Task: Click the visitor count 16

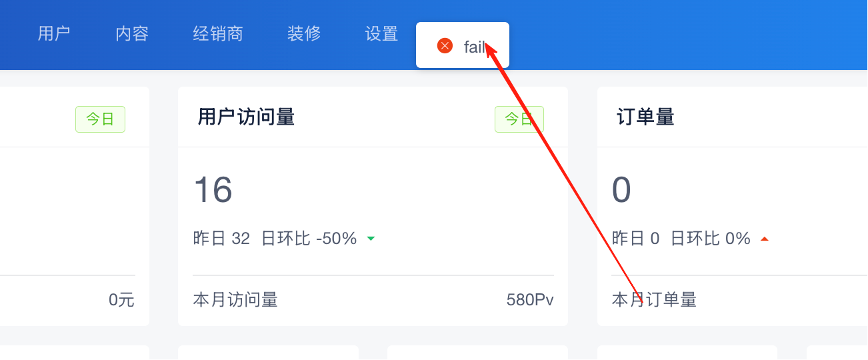Action: point(213,190)
